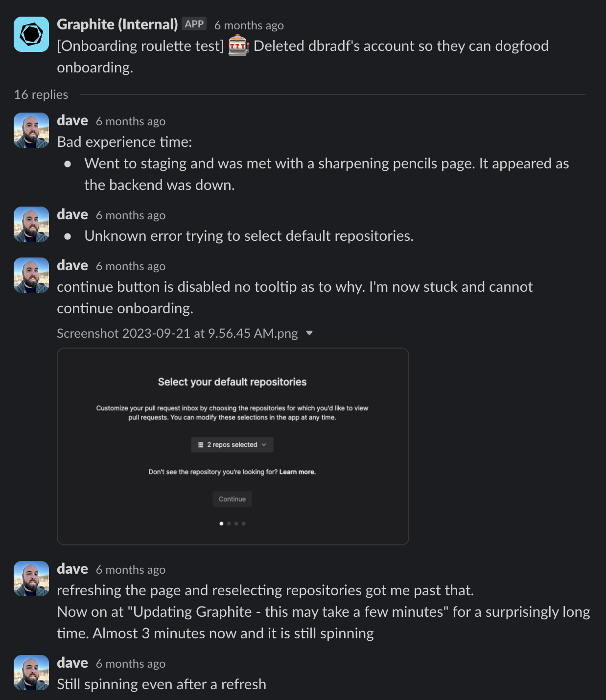Click the "6 months ago" timestamp on the bot message

250,25
